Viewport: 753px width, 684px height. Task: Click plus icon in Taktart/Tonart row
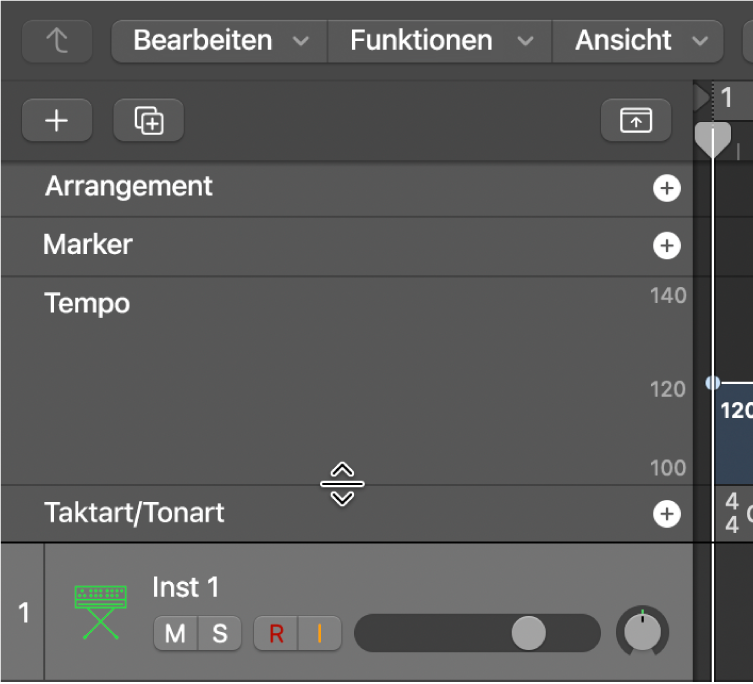click(666, 514)
